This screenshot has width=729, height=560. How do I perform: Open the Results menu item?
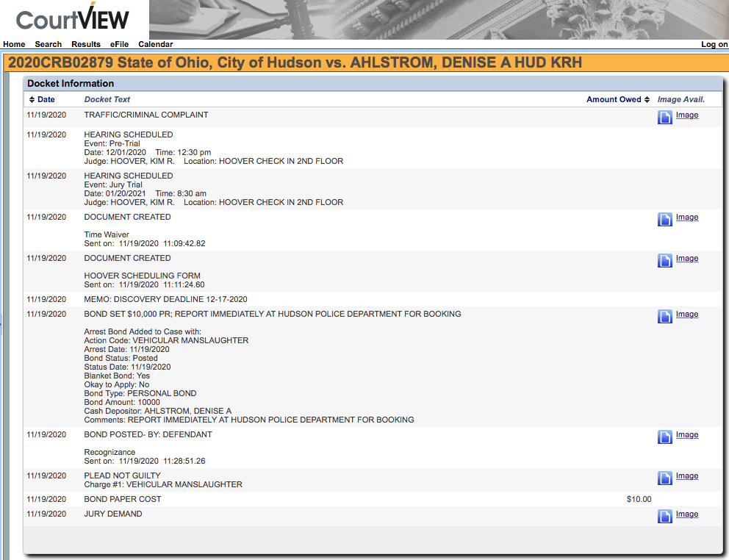coord(86,44)
